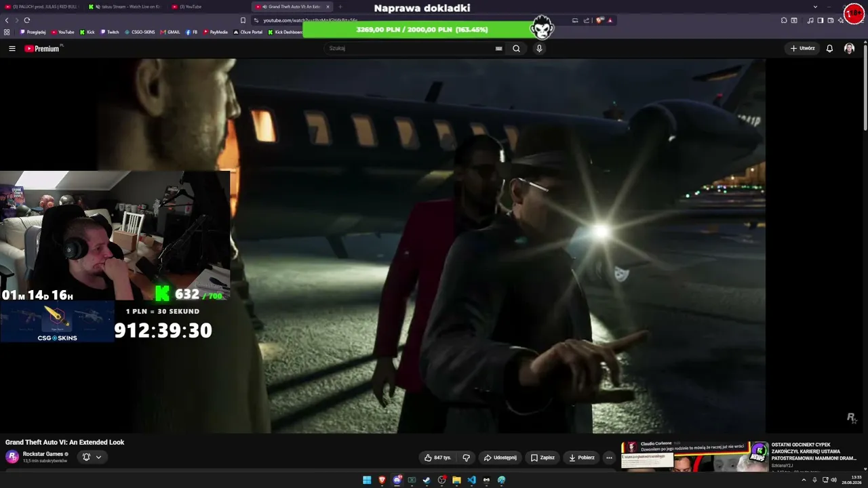Viewport: 868px width, 488px height.
Task: Switch to the PALUCH prod. JULAS tab
Action: click(41, 7)
